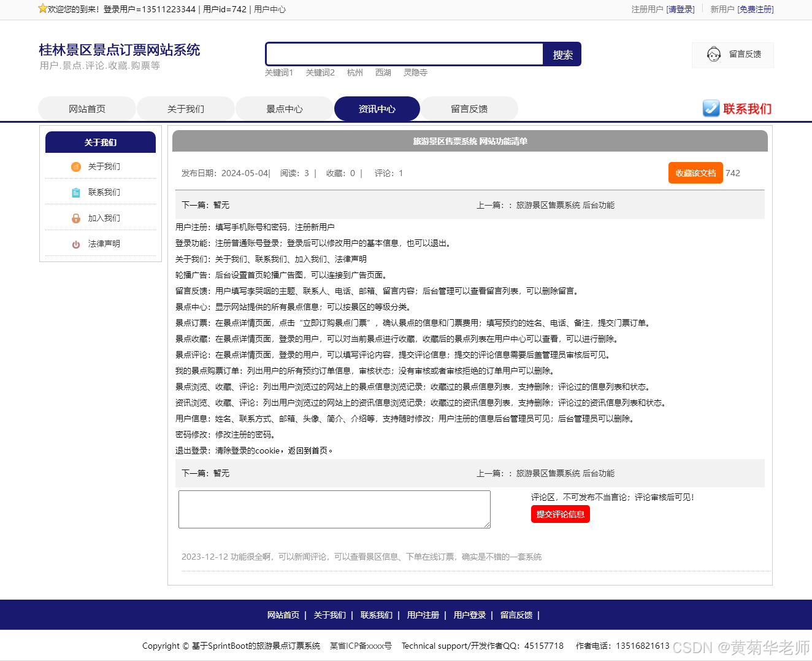Click the orange circle icon beside sidebar 关于我们
The height and width of the screenshot is (661, 812).
click(75, 166)
